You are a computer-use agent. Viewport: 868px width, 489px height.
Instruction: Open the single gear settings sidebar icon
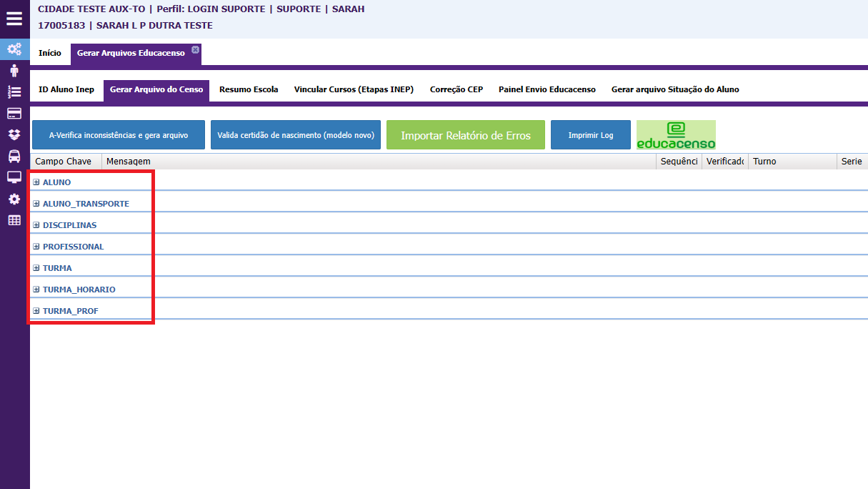pos(14,199)
